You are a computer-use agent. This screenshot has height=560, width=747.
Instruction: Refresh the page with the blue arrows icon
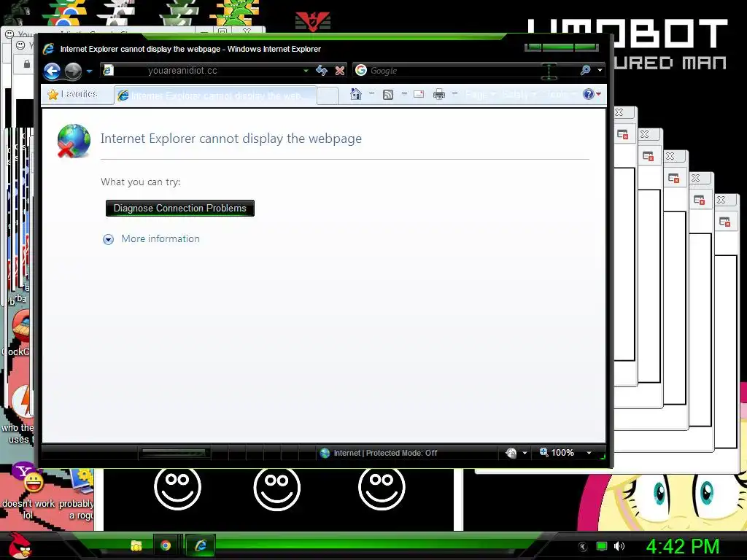pyautogui.click(x=322, y=71)
